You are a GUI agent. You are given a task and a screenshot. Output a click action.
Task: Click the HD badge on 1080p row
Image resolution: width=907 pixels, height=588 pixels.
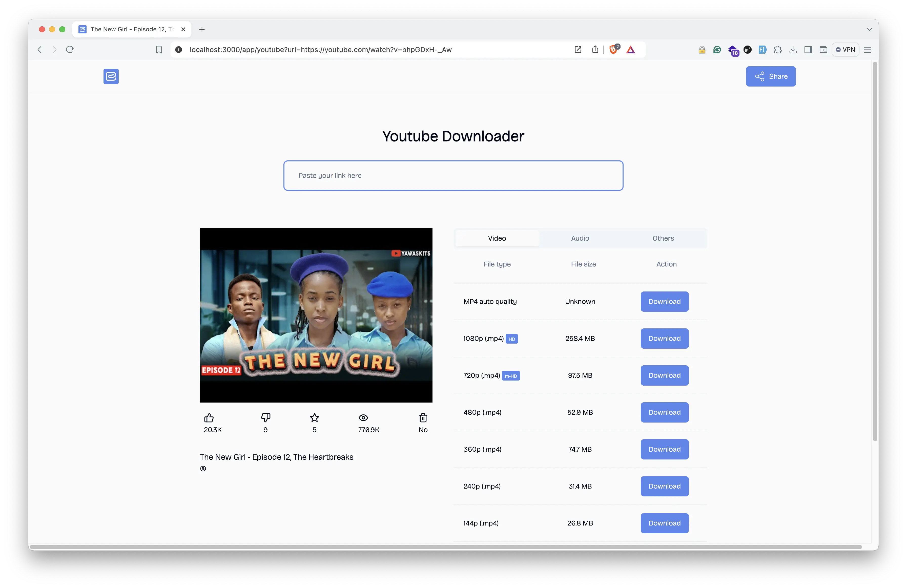[x=511, y=339]
